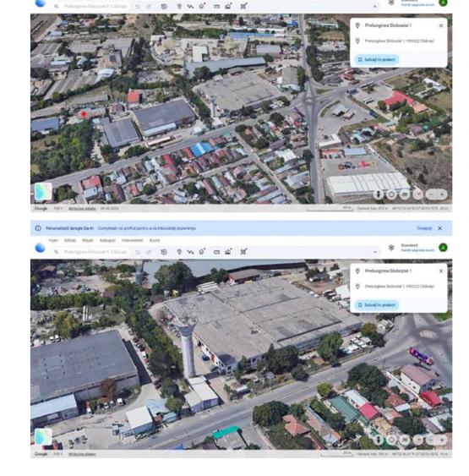Open historical imagery clock in upper toolbar
This screenshot has height=476, width=469.
(x=164, y=6)
